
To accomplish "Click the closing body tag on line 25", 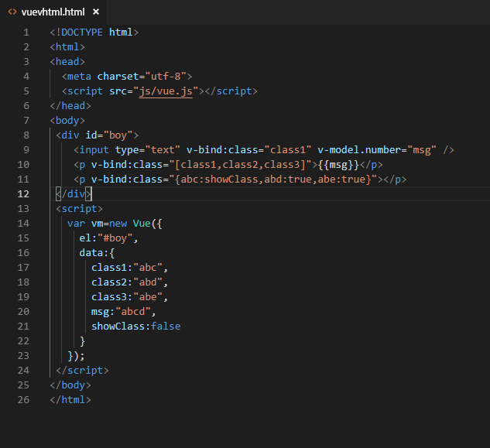I will pyautogui.click(x=70, y=385).
